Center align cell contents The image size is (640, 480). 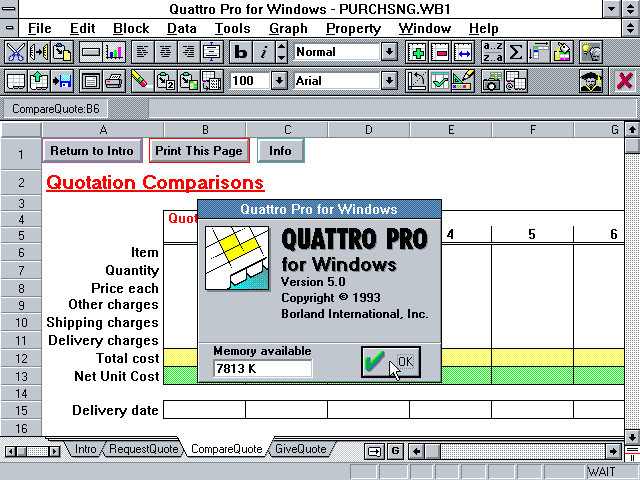(165, 52)
